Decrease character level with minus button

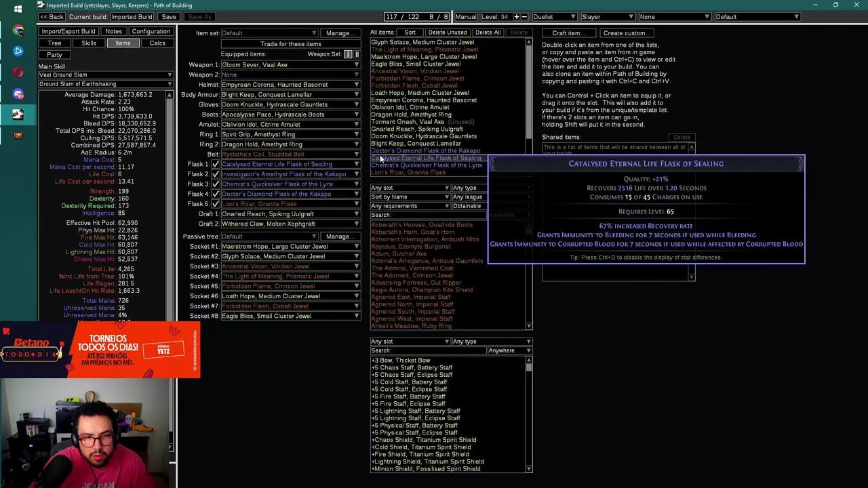pos(524,16)
